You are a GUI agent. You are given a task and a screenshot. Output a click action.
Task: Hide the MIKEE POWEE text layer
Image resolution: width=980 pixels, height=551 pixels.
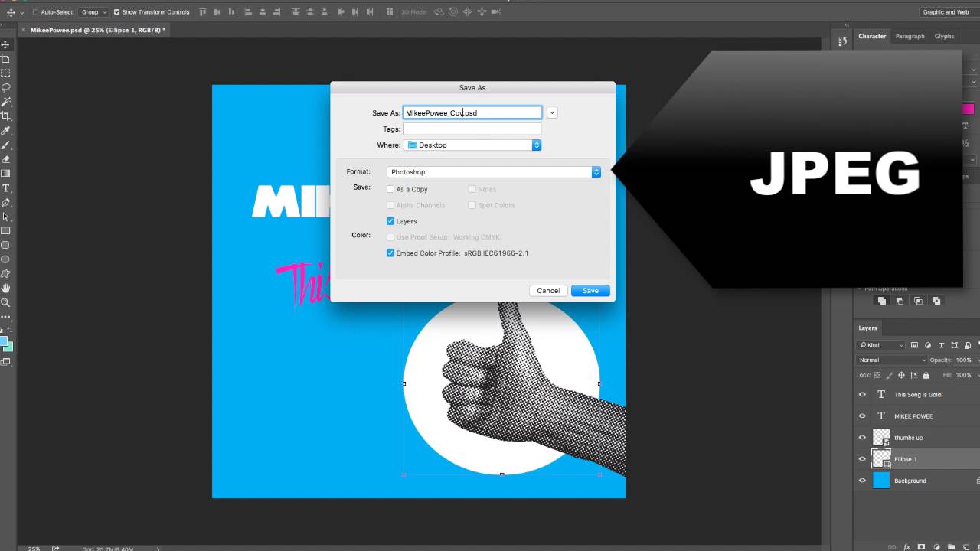(x=862, y=416)
